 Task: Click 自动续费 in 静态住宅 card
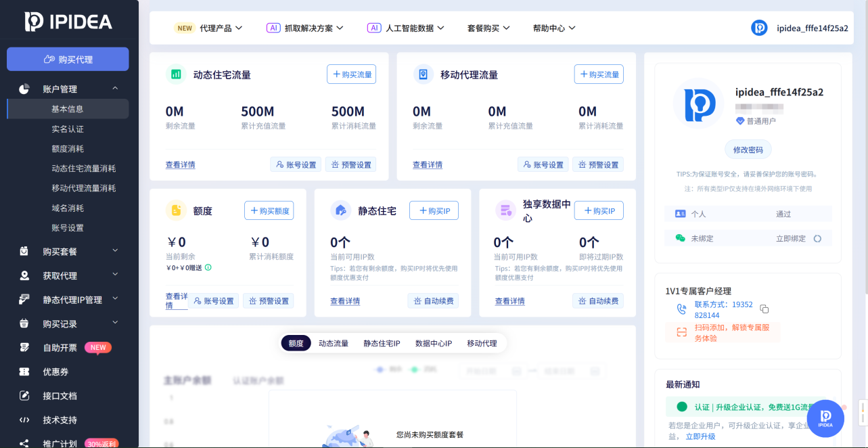click(x=434, y=301)
